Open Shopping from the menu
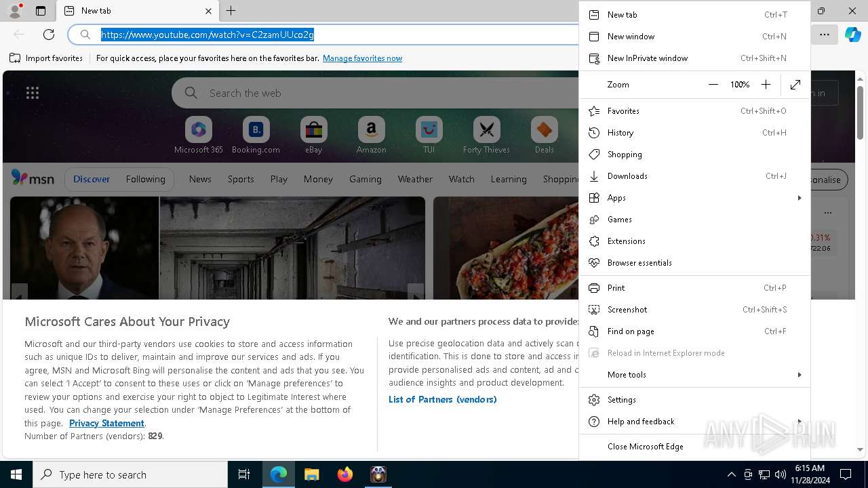This screenshot has width=868, height=488. click(694, 155)
